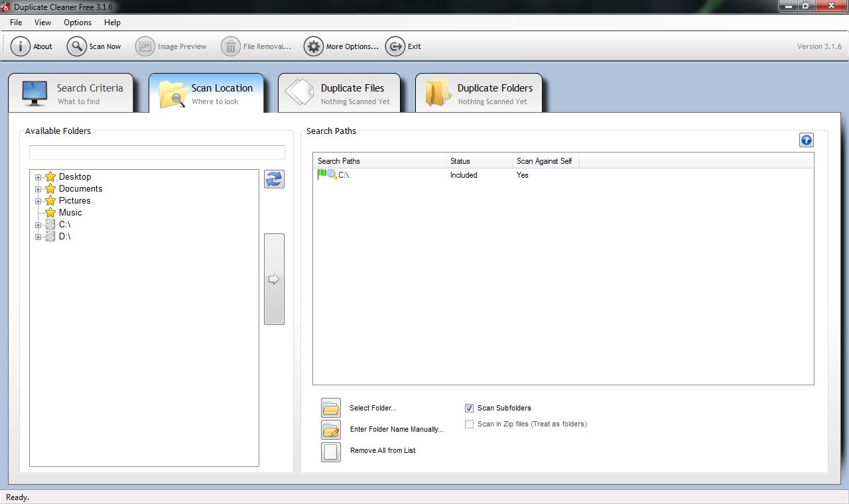Open the Help menu
849x504 pixels.
(x=112, y=23)
